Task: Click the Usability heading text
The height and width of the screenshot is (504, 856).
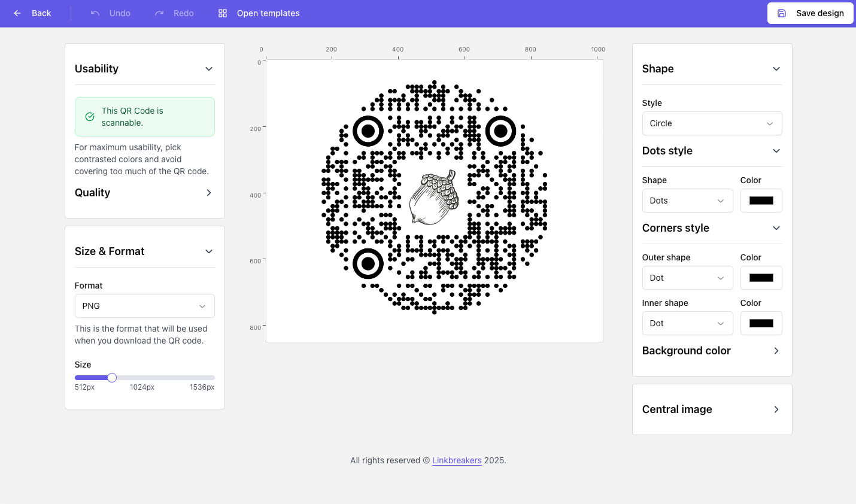Action: 96,69
